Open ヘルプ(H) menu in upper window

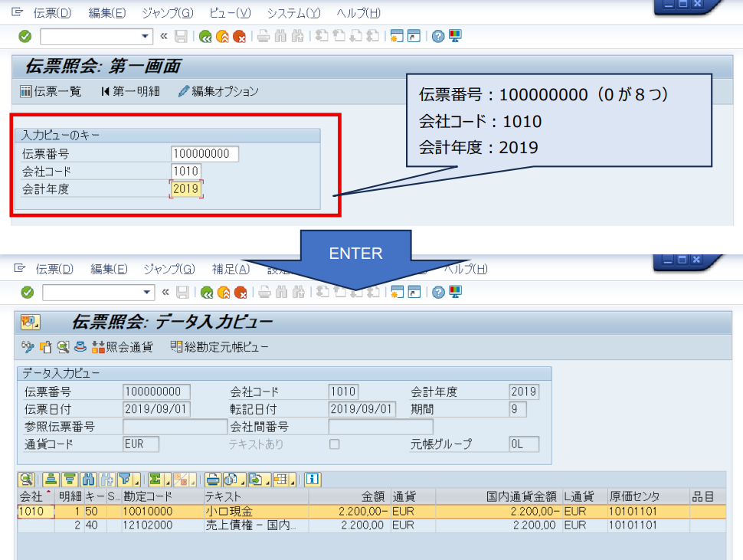(358, 13)
